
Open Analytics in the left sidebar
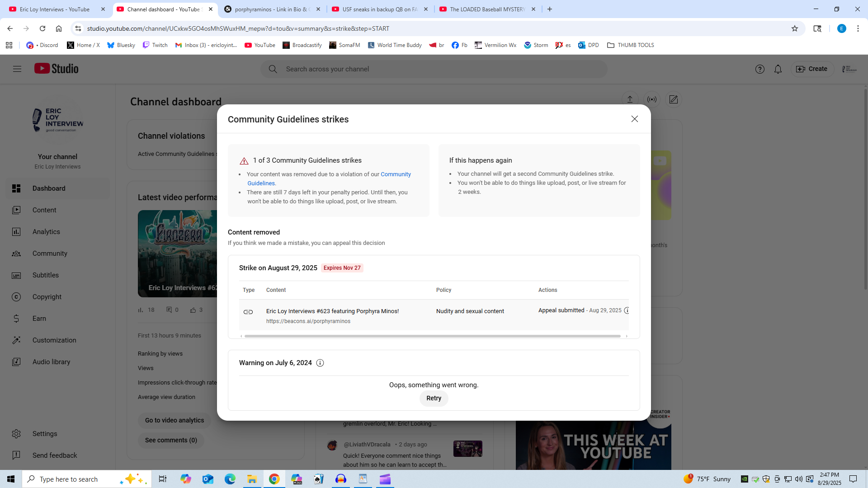pos(46,232)
